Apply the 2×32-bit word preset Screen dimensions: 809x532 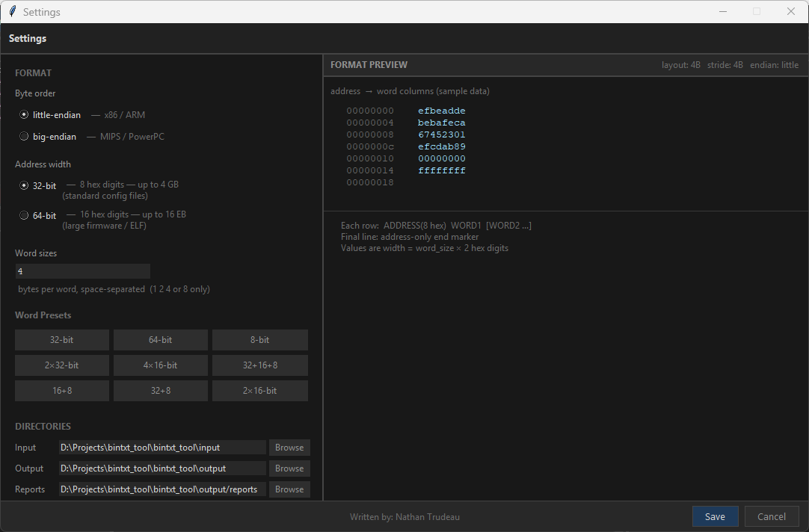pyautogui.click(x=62, y=365)
